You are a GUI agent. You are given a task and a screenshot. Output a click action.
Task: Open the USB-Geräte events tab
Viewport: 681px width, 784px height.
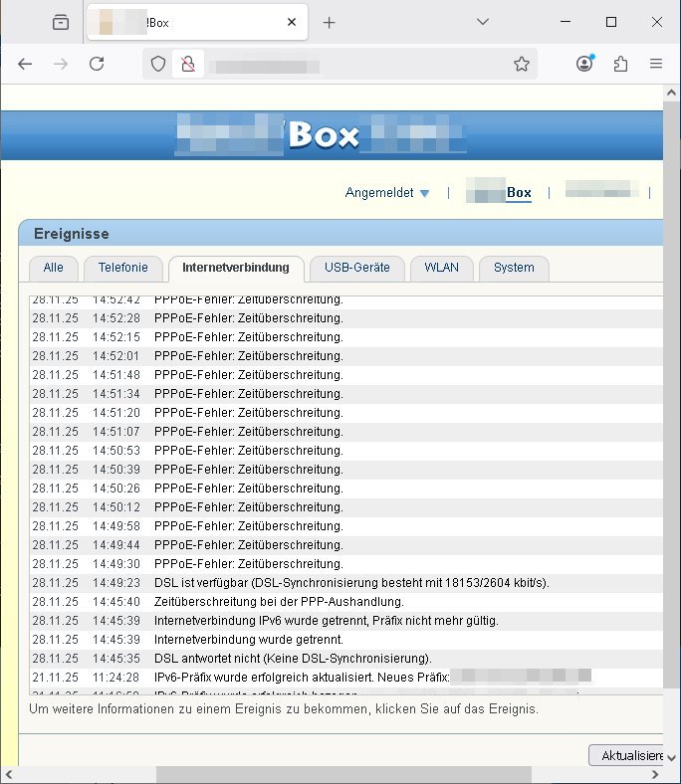pyautogui.click(x=356, y=268)
